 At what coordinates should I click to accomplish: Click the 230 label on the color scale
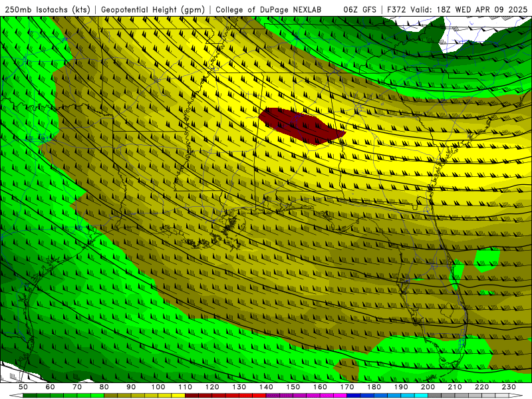coord(509,387)
